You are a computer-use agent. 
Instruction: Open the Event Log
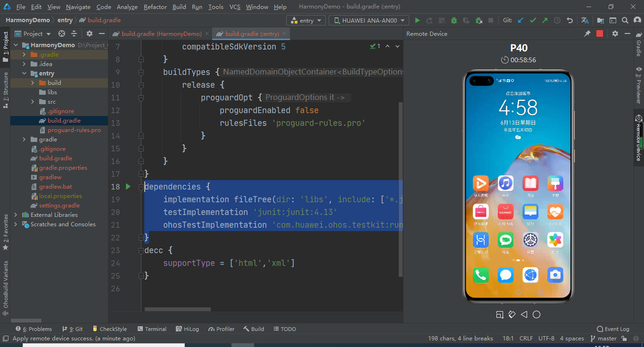point(613,329)
